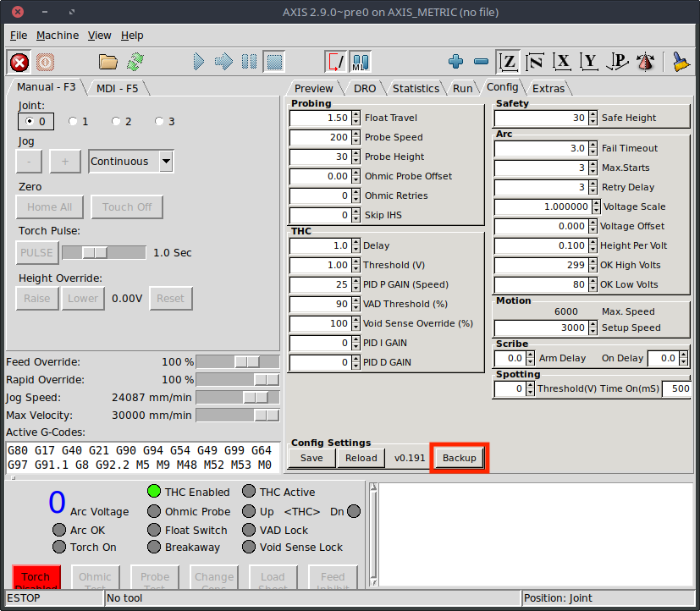Open the File menu
The height and width of the screenshot is (611, 700).
19,36
